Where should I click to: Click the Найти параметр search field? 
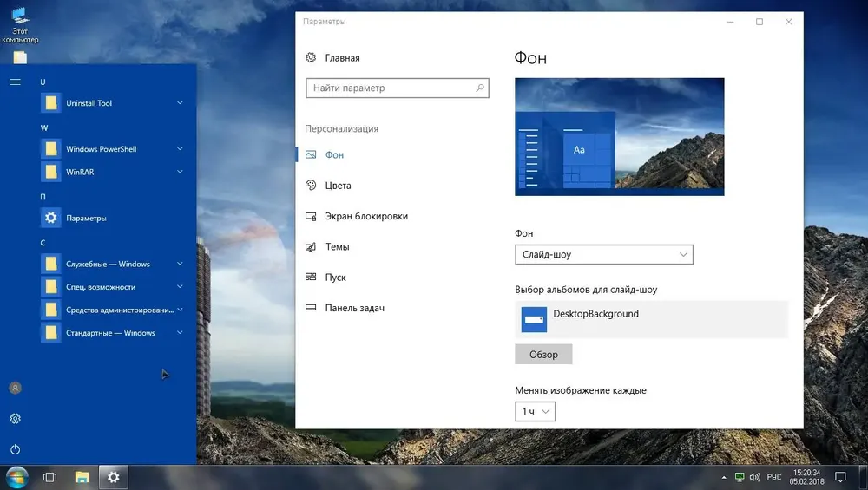pyautogui.click(x=389, y=88)
